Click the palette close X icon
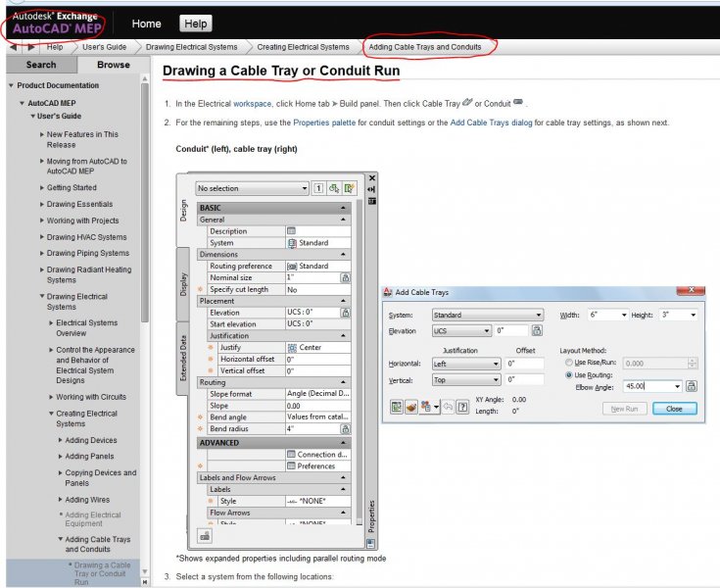720x588 pixels. coord(372,178)
